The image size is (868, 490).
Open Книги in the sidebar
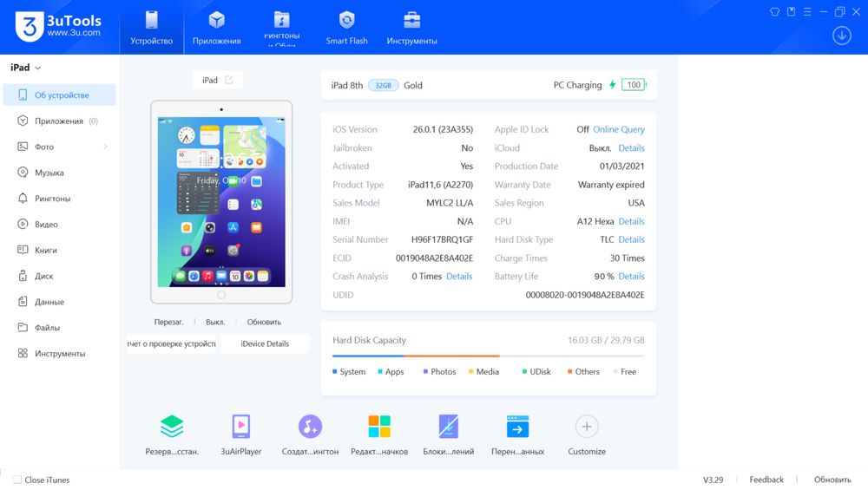59,250
